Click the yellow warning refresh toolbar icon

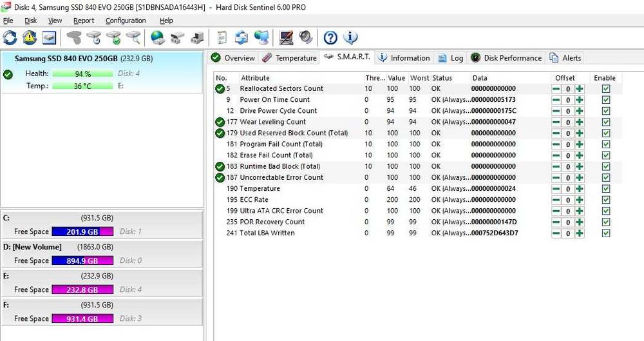(30, 38)
